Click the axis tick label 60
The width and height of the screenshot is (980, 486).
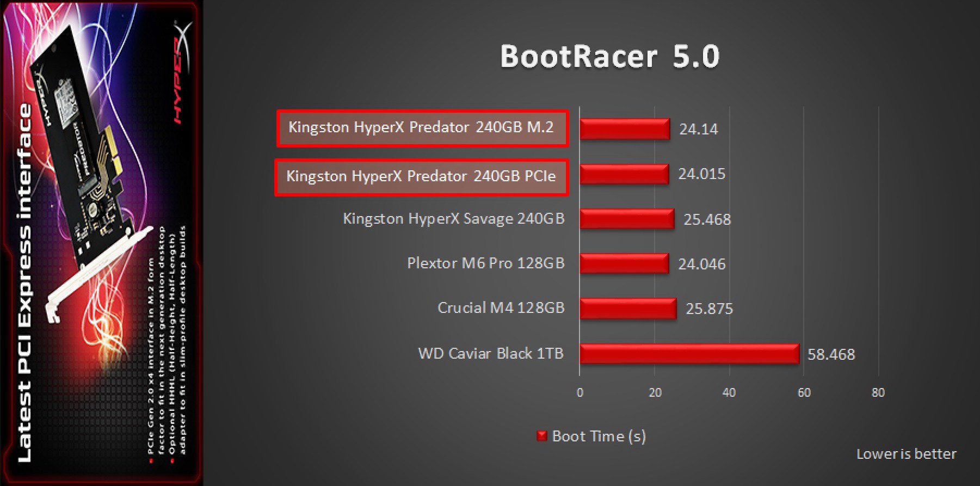point(804,392)
